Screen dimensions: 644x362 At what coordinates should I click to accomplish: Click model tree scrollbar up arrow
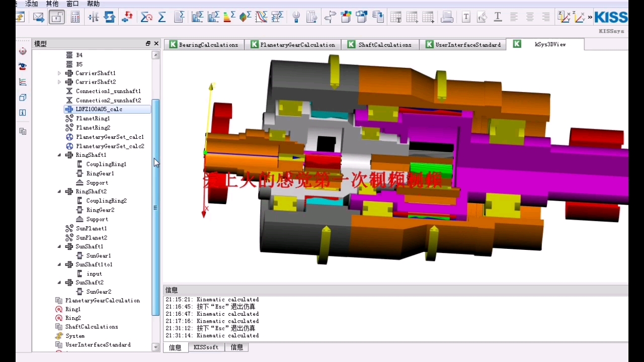pos(156,55)
